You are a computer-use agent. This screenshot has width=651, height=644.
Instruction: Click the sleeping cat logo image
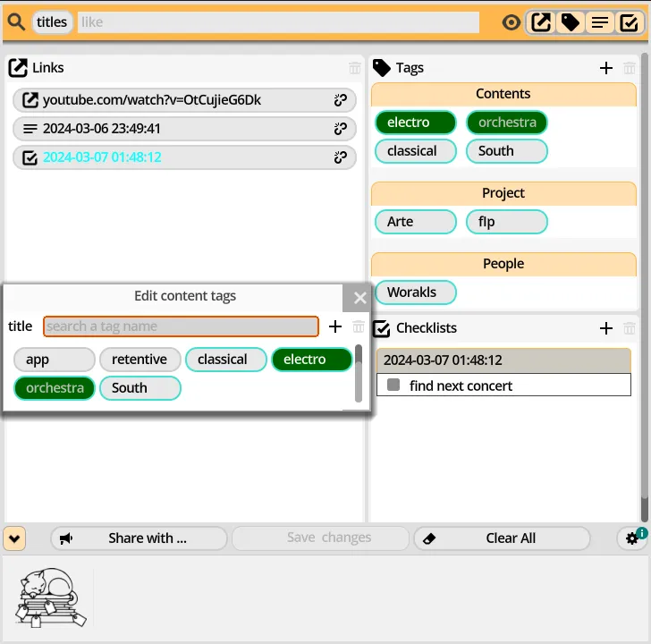coord(50,597)
